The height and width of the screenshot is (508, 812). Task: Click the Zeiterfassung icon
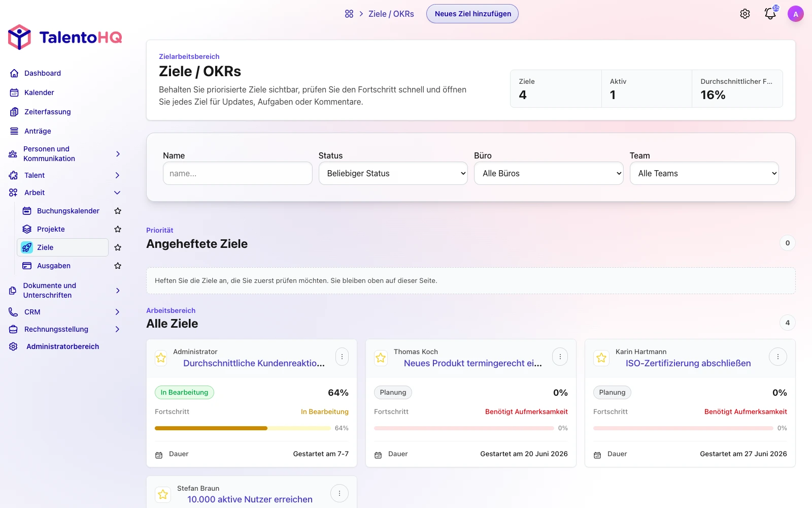click(14, 112)
